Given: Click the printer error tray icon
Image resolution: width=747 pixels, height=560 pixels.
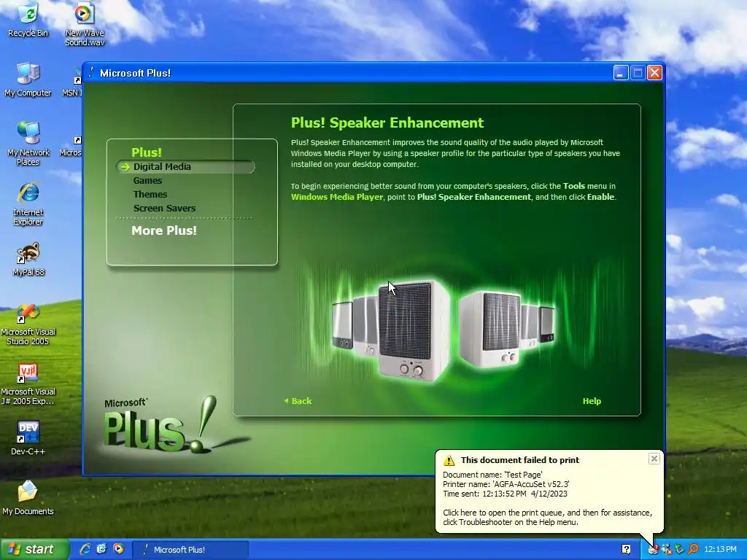Looking at the screenshot, I should [653, 550].
